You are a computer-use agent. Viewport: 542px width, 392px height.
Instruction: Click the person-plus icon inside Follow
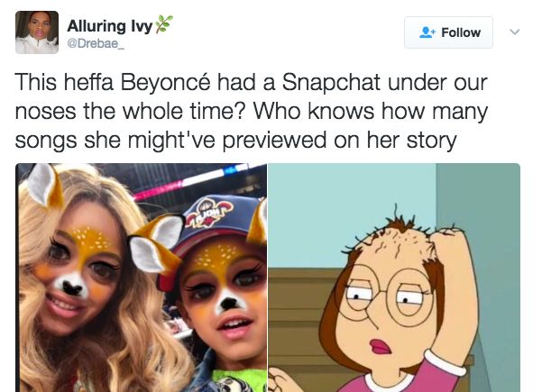click(427, 32)
